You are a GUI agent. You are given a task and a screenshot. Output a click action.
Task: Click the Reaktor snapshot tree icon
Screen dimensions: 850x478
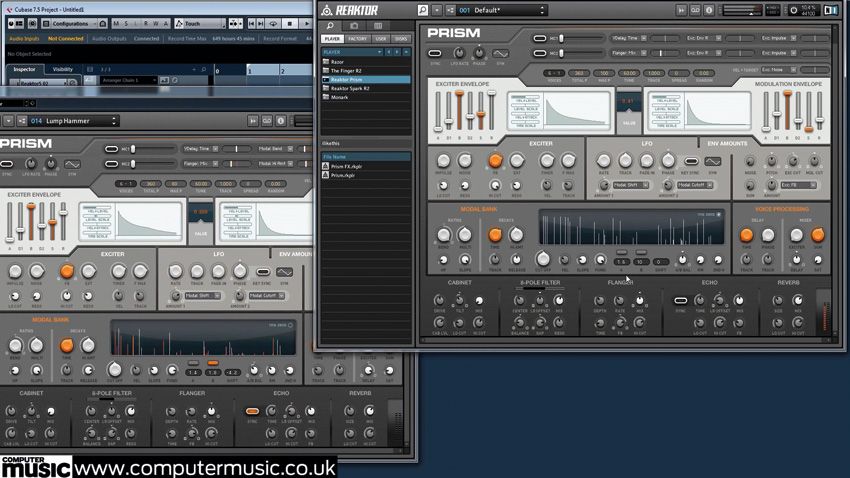(x=450, y=10)
